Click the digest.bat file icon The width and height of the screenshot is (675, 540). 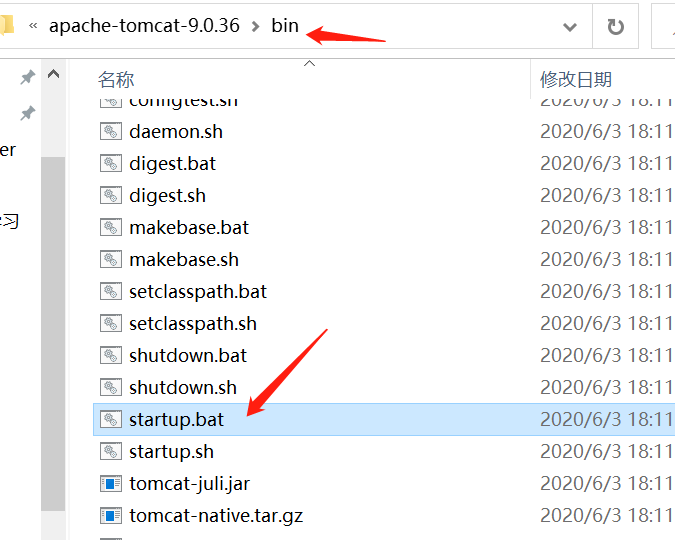click(x=111, y=164)
